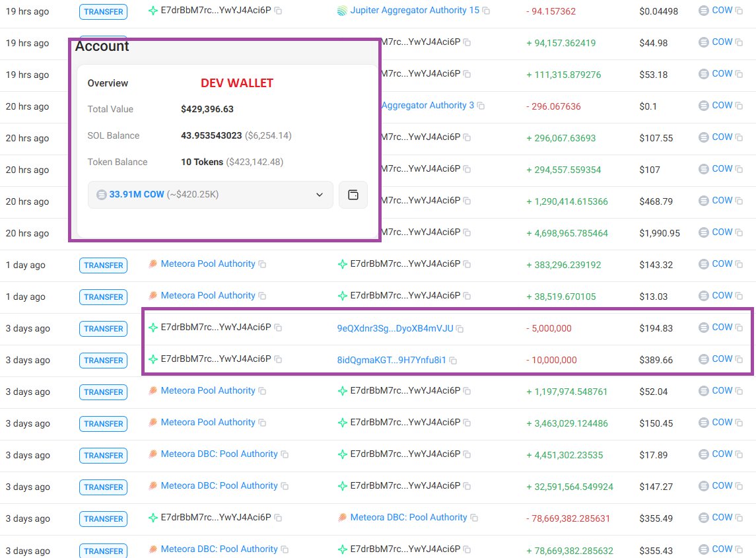Open the 8idQgmaKGT...9H7Ynfu8i1 recipient address
Viewport: 756px width, 558px height.
(392, 360)
